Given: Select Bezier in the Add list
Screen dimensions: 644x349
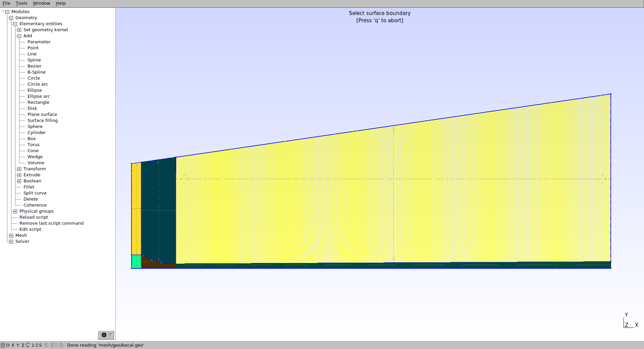Looking at the screenshot, I should click(34, 66).
